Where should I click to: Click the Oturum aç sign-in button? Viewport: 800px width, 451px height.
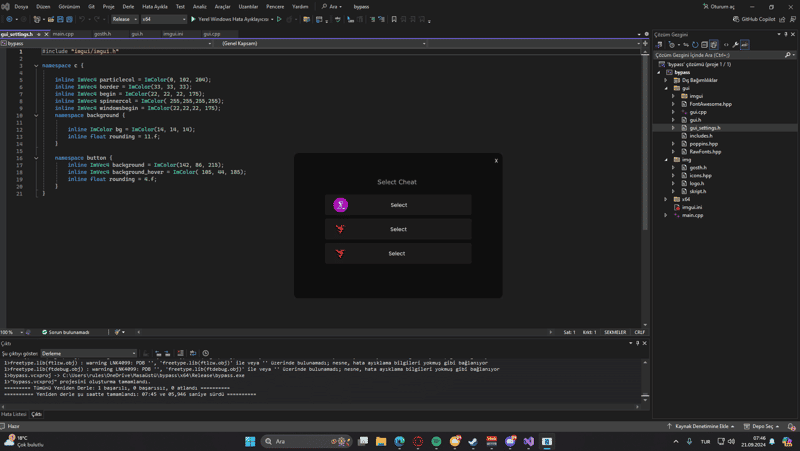pos(719,7)
